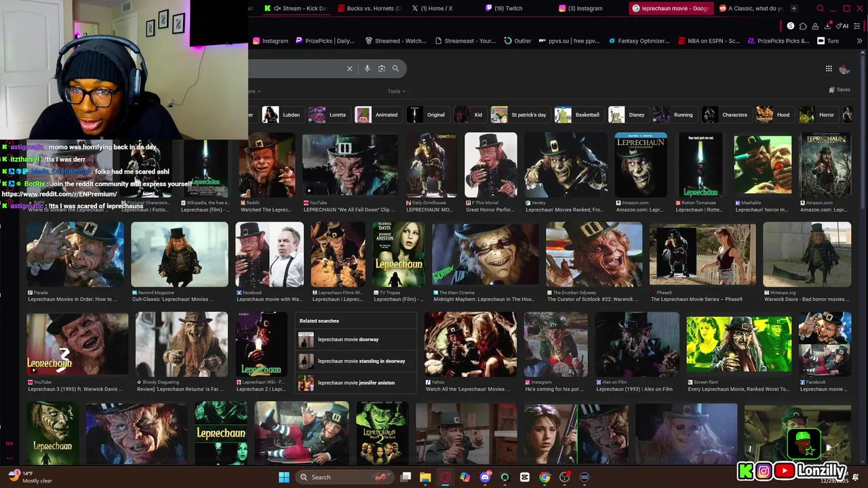Screen dimensions: 868x488
Task: Open 'Leprechaun 3 (1995)' YouTube thumbnail
Action: [x=77, y=344]
